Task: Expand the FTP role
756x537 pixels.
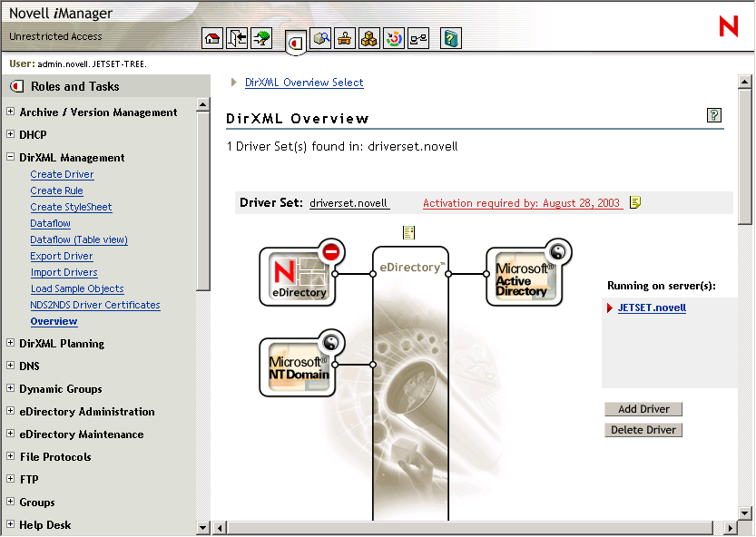Action: pyautogui.click(x=10, y=479)
